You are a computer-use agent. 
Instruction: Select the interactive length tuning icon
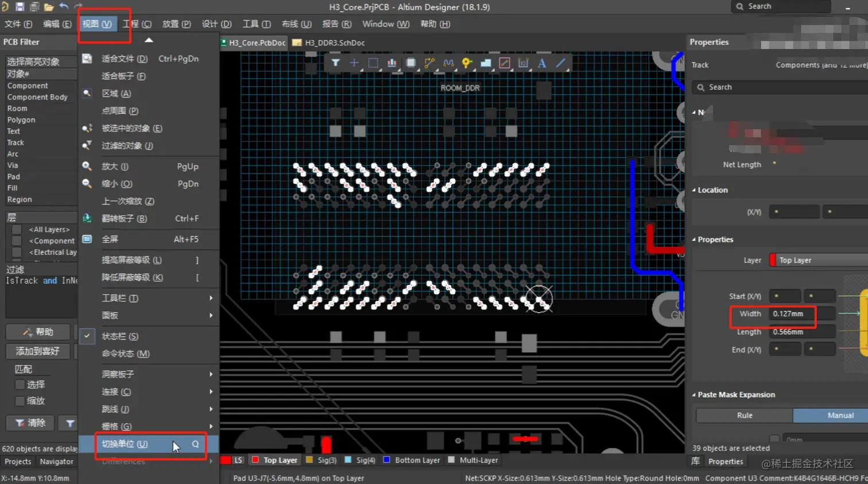[x=448, y=63]
